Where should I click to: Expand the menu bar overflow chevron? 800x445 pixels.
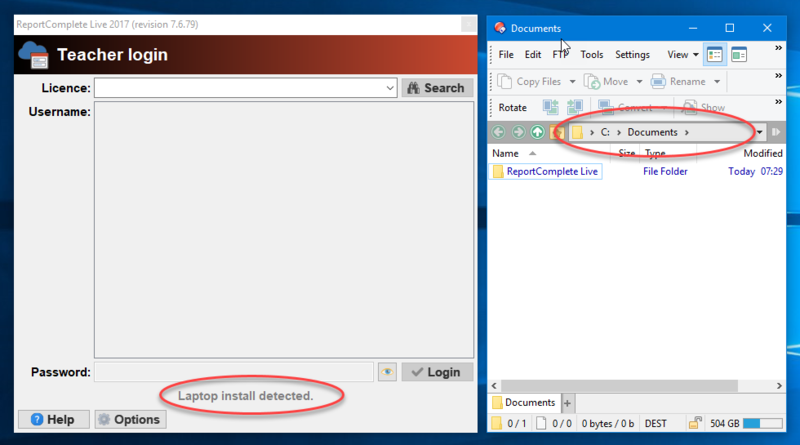click(x=779, y=48)
